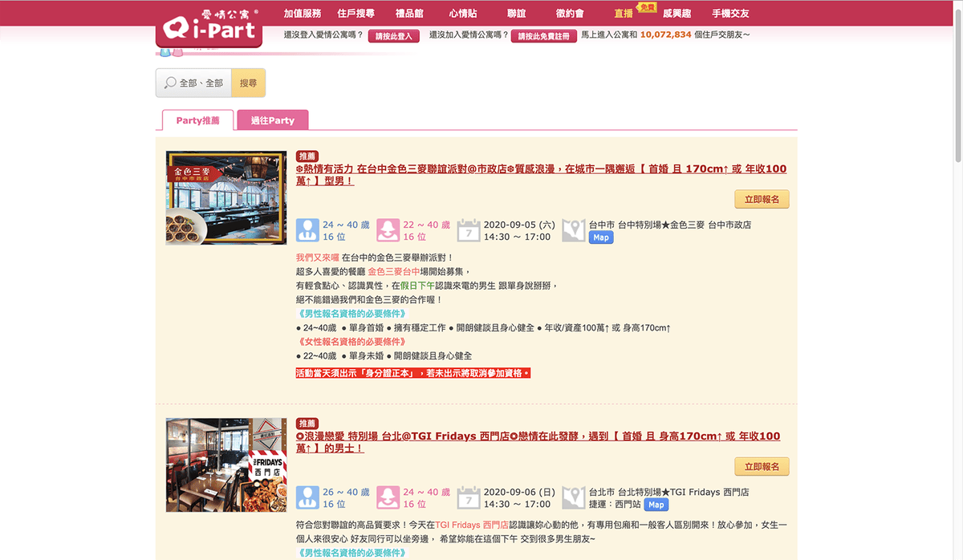
Task: Select the first 《男性報名資格的必要條件》 heading
Action: coord(351,314)
